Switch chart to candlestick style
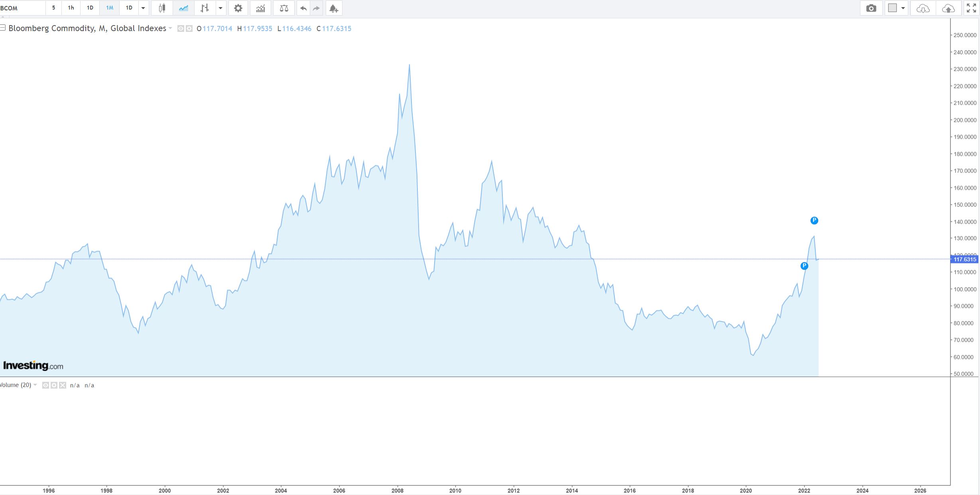This screenshot has width=980, height=495. 162,8
